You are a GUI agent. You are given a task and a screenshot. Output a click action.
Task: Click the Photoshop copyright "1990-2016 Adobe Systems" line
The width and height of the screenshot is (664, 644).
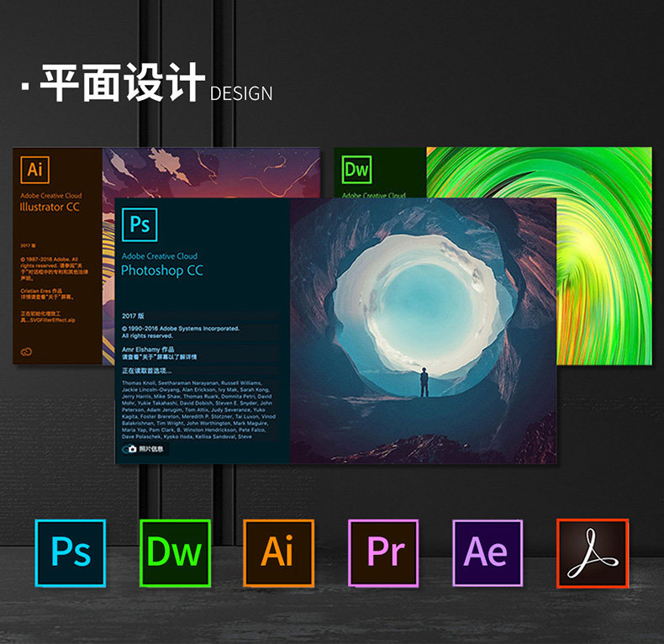[x=181, y=329]
